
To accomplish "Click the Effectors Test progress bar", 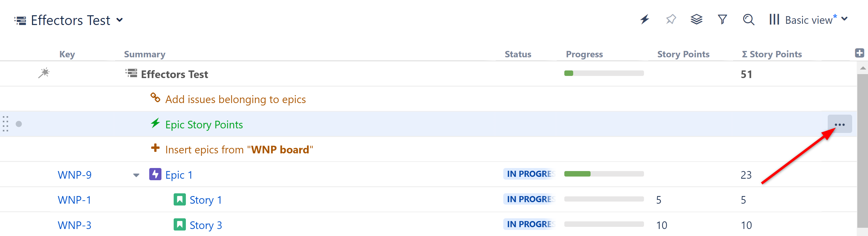I will 604,73.
